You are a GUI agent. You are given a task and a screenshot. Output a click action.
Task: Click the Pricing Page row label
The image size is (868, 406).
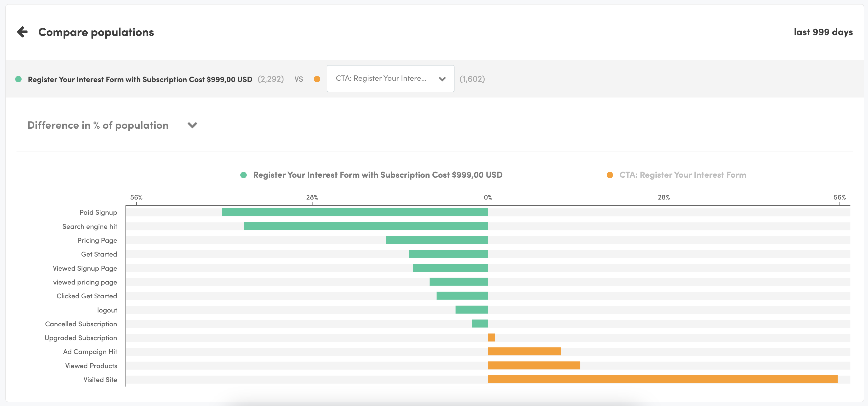pos(97,240)
